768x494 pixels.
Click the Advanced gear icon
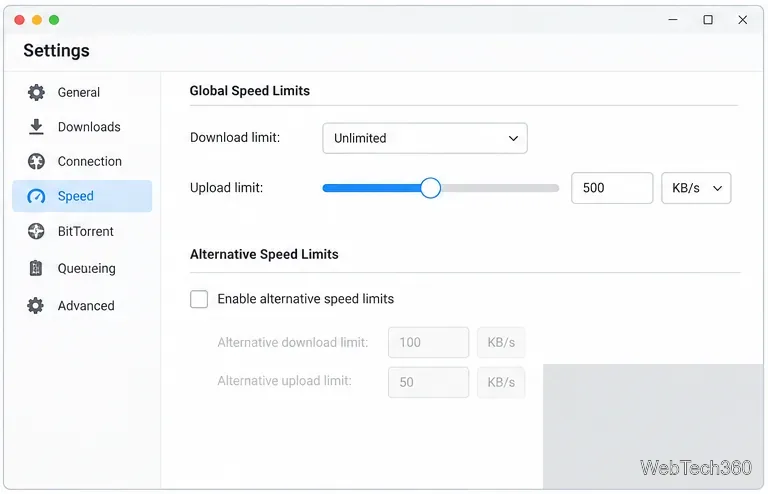35,306
